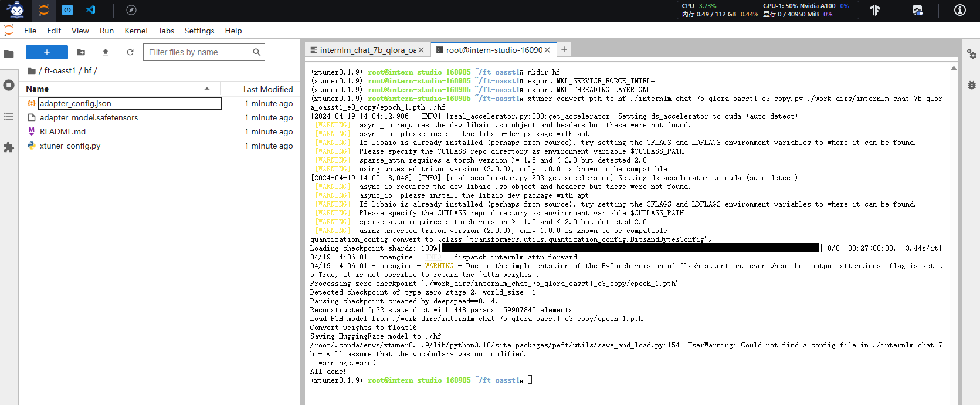Click the root folder breadcrumb icon
The image size is (980, 405).
coord(32,71)
